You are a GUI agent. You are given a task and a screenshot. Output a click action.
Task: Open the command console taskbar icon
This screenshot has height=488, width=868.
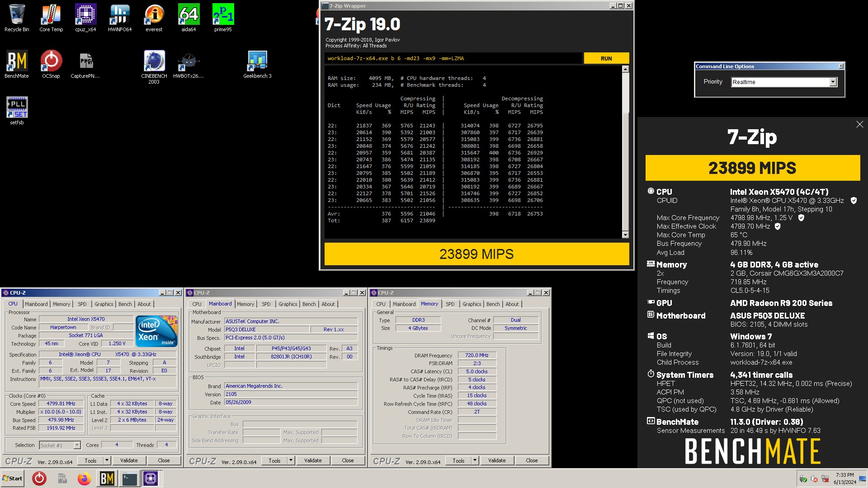(x=129, y=479)
